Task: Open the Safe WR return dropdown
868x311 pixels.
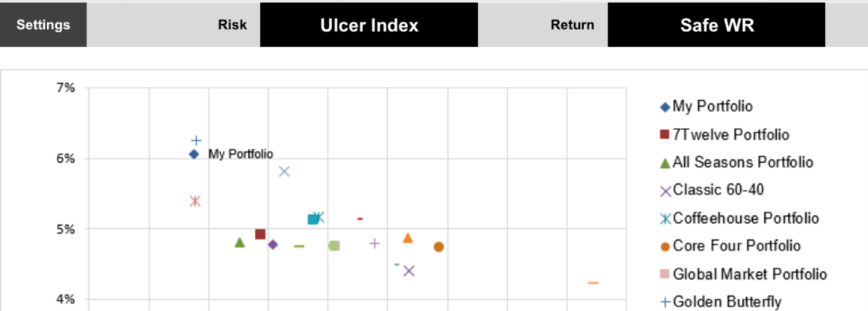Action: pos(716,25)
